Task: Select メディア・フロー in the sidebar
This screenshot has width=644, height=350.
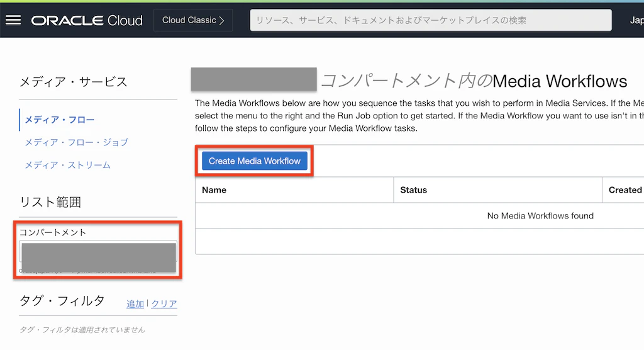Action: (60, 120)
